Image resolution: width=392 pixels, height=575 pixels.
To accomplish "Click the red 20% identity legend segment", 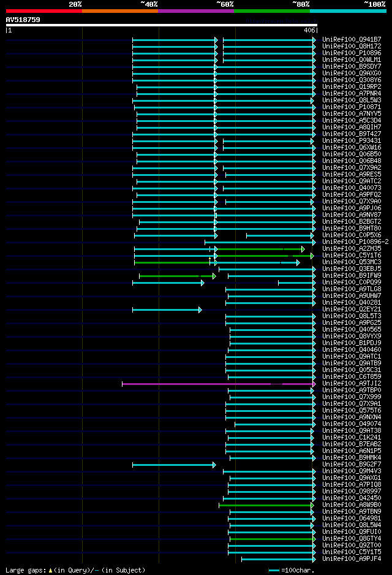I will [x=44, y=11].
